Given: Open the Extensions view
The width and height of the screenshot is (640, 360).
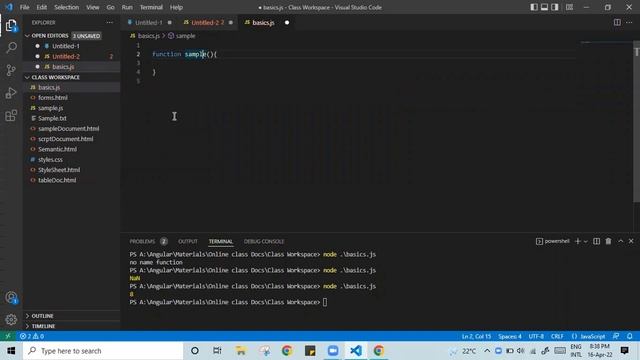Looking at the screenshot, I should [11, 116].
